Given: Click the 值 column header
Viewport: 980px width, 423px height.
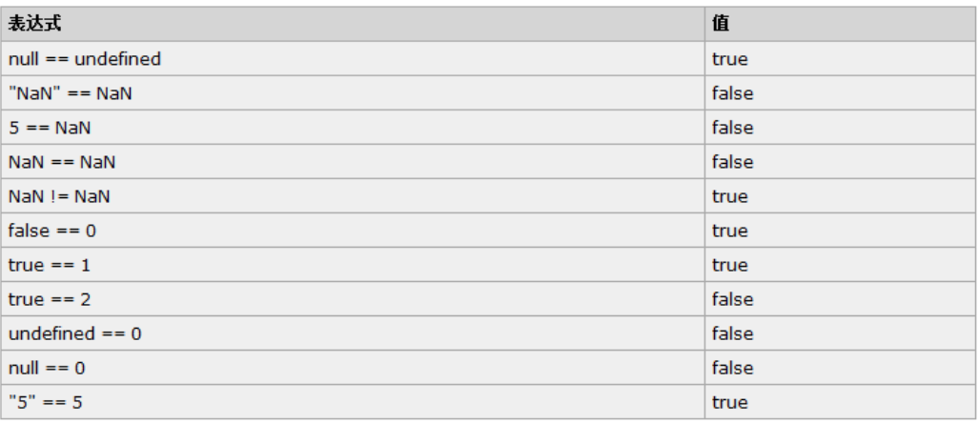Looking at the screenshot, I should tap(720, 24).
